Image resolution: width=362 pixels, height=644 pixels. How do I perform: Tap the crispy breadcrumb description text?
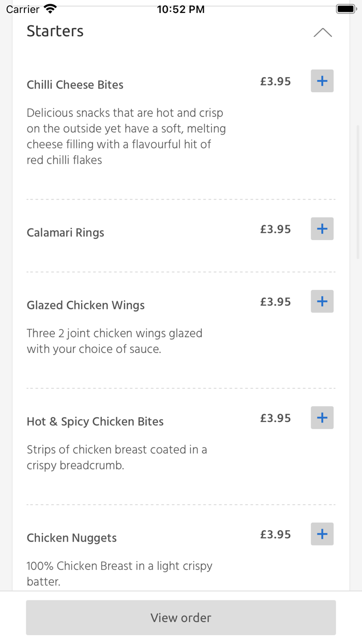(x=117, y=458)
